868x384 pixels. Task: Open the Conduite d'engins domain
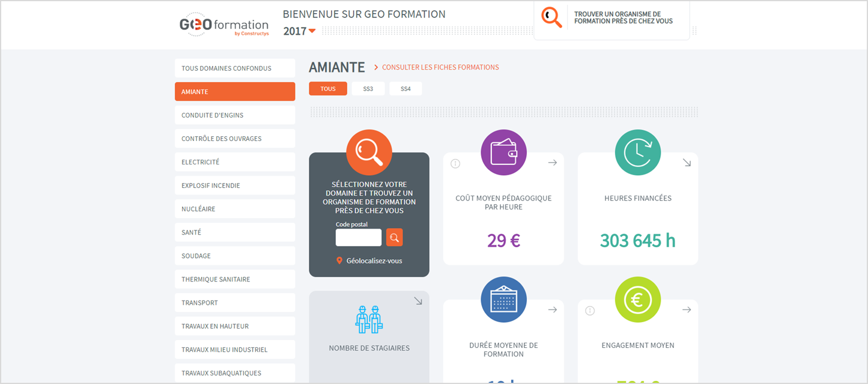click(x=234, y=115)
